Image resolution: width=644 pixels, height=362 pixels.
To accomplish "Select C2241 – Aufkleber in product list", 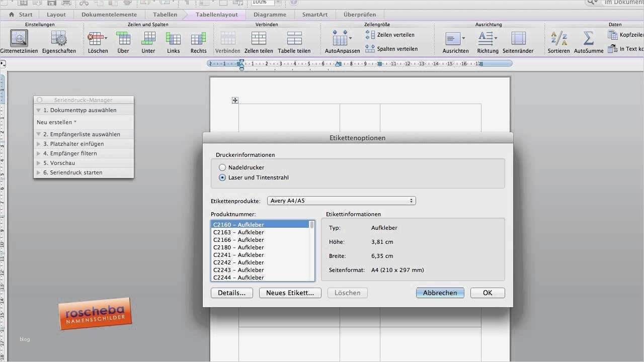I will (x=260, y=255).
